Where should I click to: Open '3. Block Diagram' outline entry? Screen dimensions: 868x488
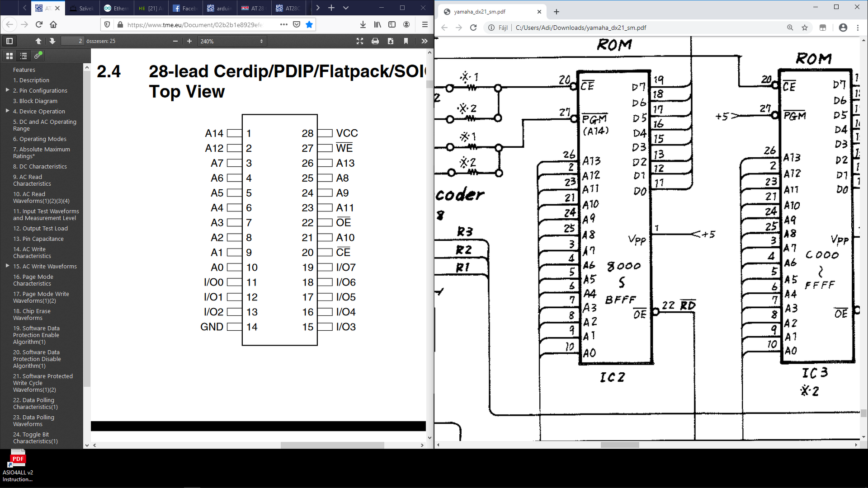pyautogui.click(x=35, y=101)
